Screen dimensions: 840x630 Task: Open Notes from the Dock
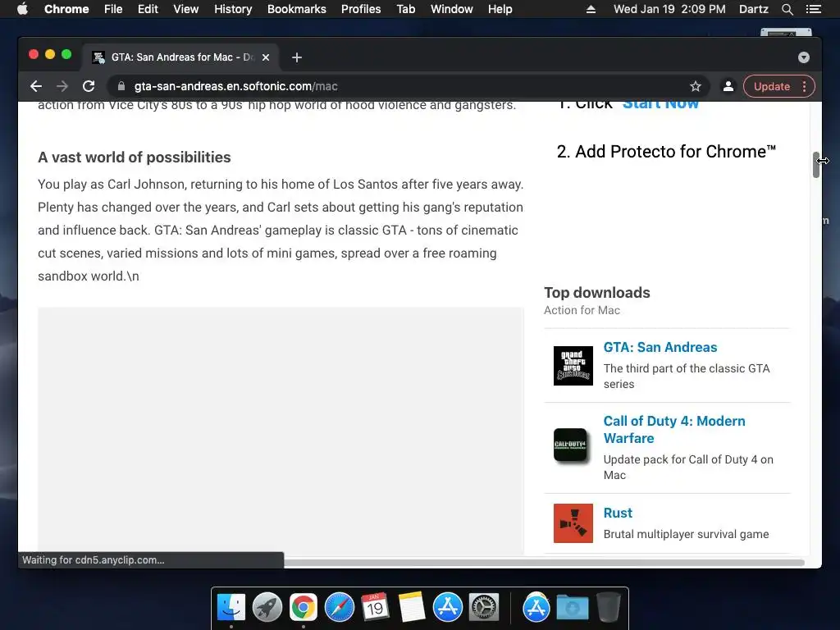coord(412,608)
